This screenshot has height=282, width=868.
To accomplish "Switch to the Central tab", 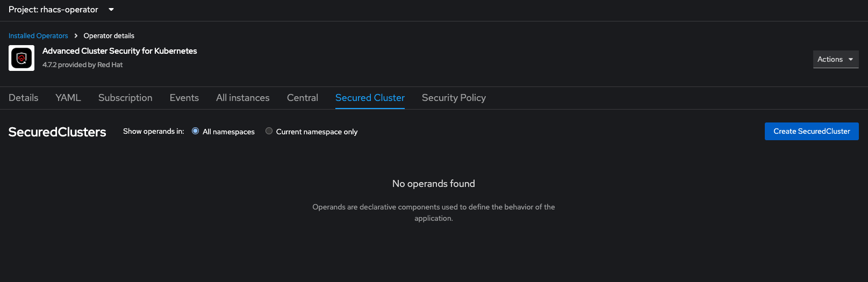I will pyautogui.click(x=303, y=98).
